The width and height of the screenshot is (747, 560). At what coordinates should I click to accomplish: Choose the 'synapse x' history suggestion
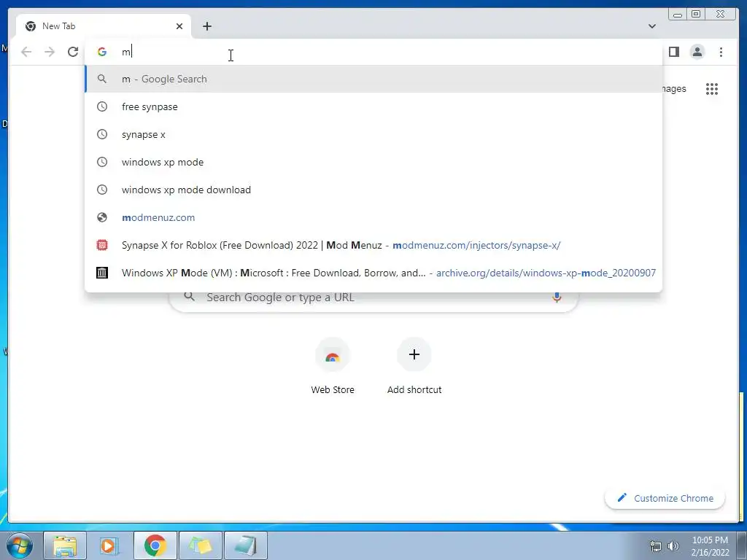point(373,134)
